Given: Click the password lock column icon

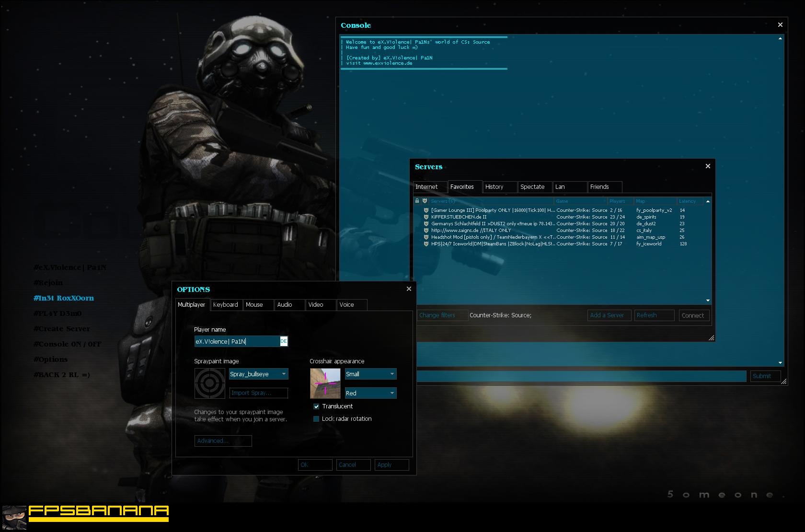Looking at the screenshot, I should (417, 201).
